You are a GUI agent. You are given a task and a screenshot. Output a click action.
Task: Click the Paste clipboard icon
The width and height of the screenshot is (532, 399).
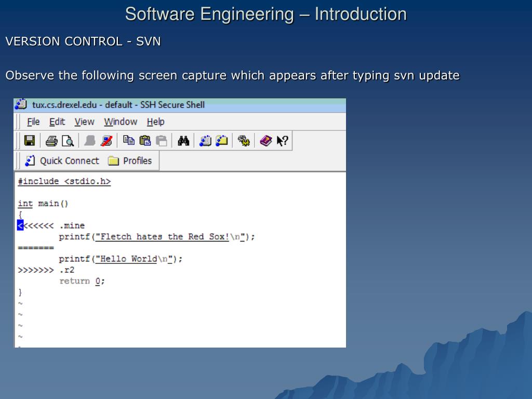[145, 140]
